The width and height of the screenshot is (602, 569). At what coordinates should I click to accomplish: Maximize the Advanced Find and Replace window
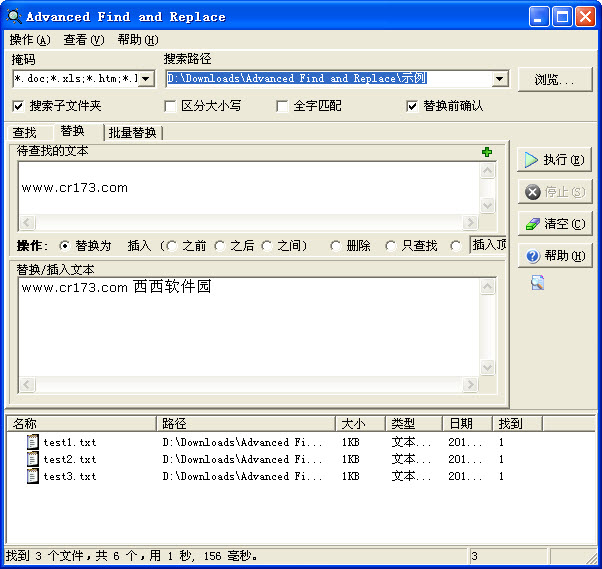[562, 17]
